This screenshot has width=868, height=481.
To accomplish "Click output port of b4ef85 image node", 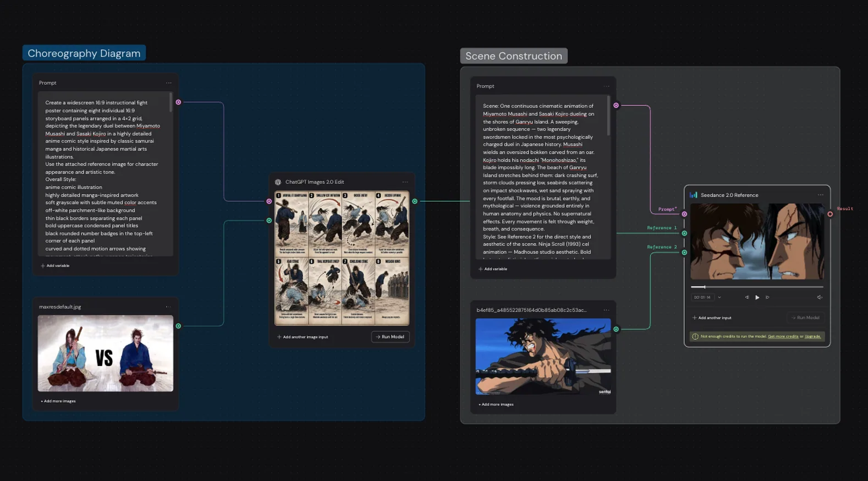I will (616, 329).
